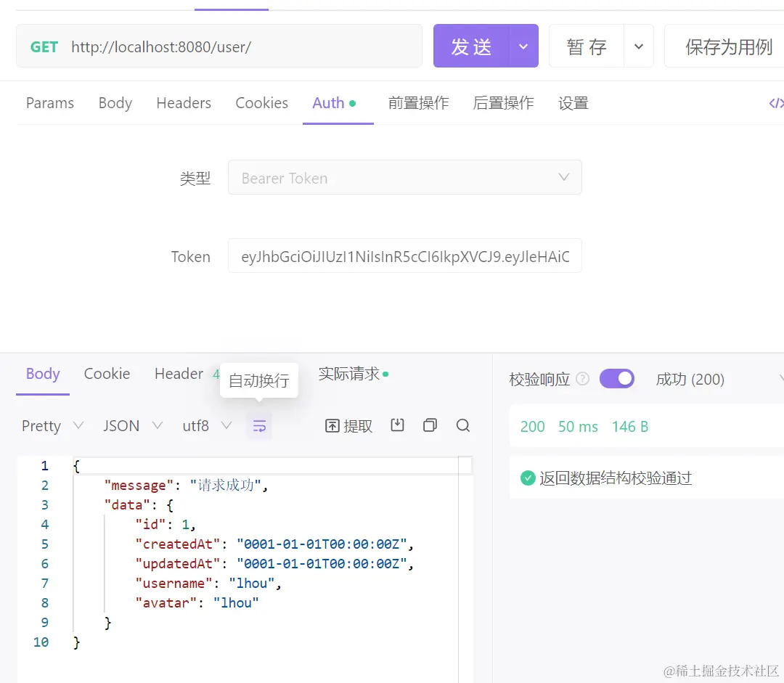Open search in the response body
This screenshot has height=683, width=784.
coord(463,425)
